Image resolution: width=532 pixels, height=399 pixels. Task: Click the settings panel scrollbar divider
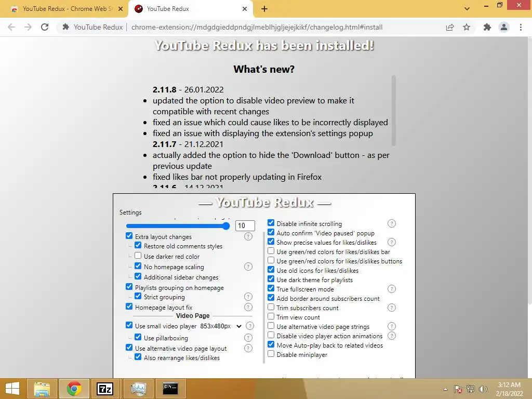point(263,297)
